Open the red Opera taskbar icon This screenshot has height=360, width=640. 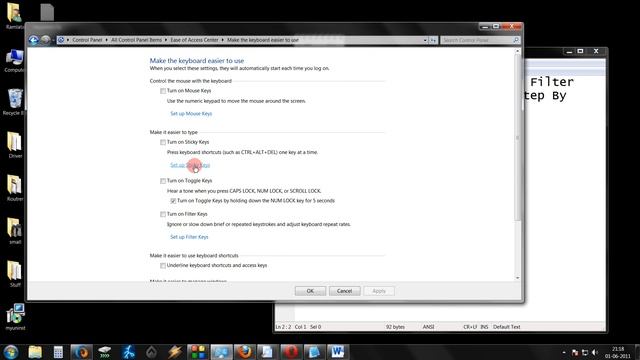click(291, 352)
